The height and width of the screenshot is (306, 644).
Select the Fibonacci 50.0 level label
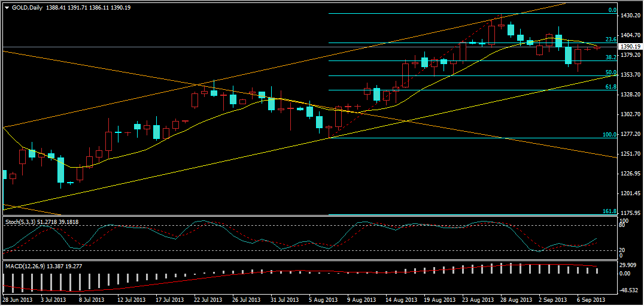[x=610, y=72]
